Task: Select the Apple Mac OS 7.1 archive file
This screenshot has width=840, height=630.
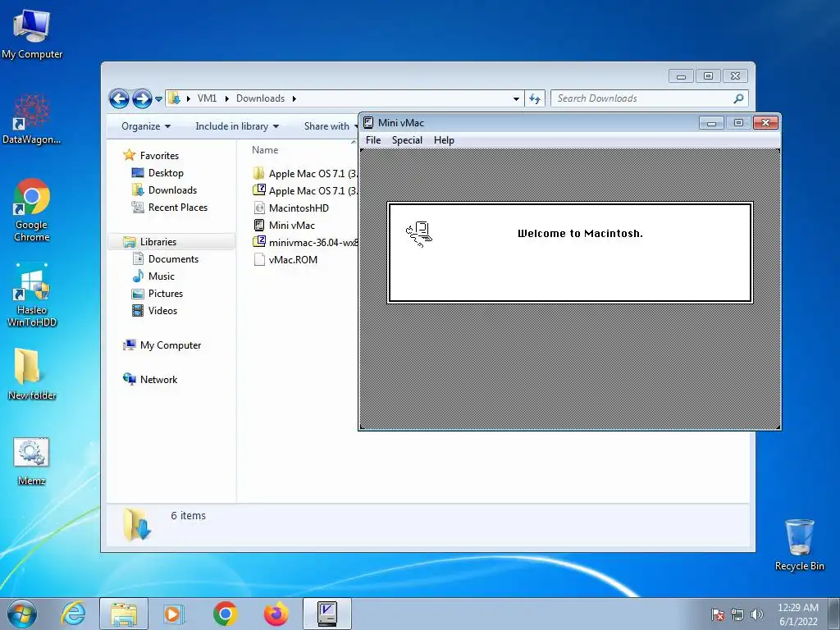Action: coord(305,190)
